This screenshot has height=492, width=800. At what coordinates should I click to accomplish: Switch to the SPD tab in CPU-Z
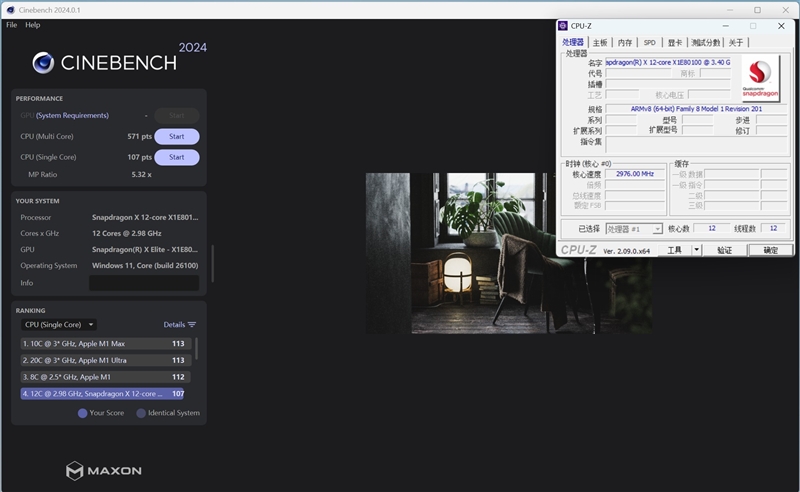pos(649,42)
